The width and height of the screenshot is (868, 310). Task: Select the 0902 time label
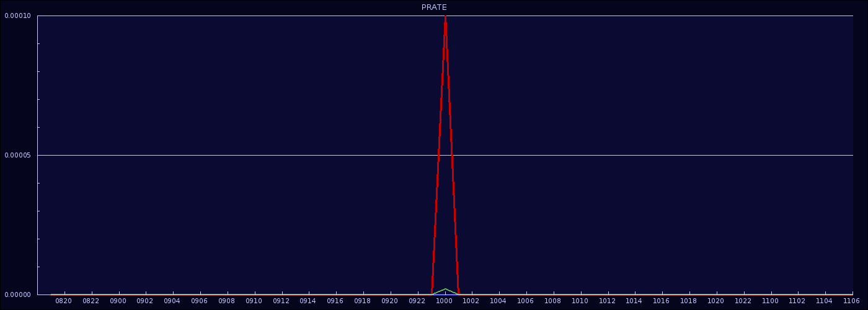pos(146,301)
